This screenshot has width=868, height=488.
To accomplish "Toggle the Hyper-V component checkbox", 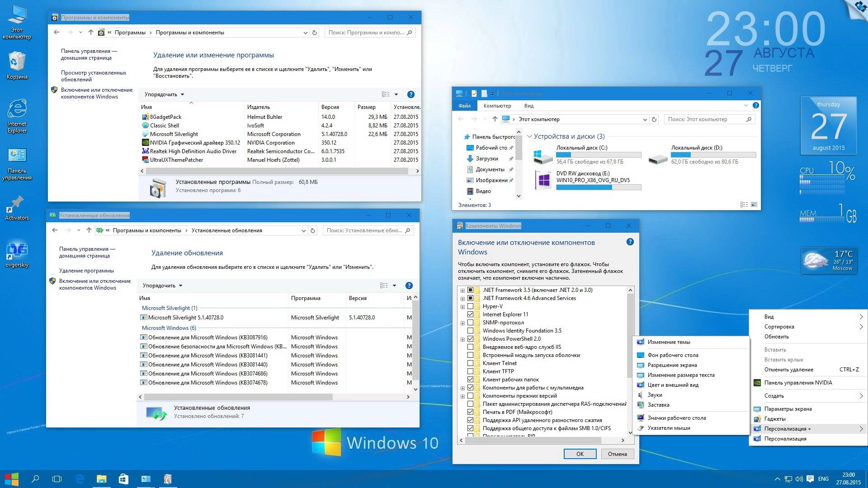I will pyautogui.click(x=470, y=306).
